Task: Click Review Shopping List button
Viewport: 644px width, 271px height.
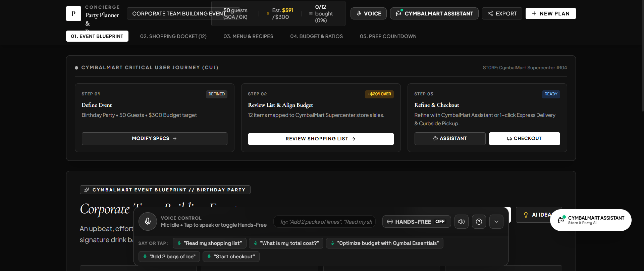Action: 321,139
